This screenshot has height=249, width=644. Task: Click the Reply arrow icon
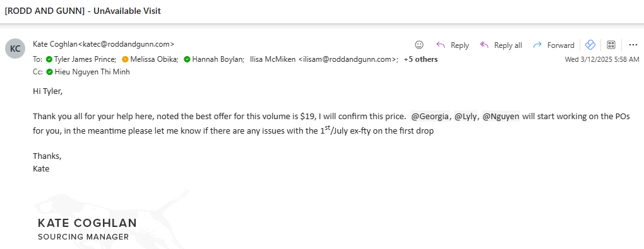coord(441,45)
